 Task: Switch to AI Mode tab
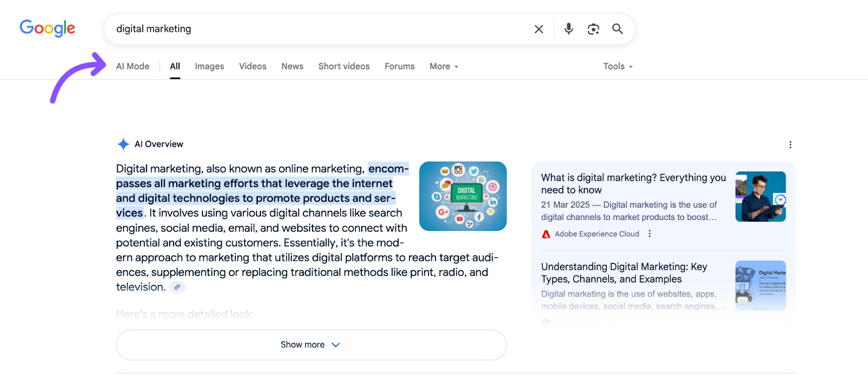pyautogui.click(x=132, y=67)
